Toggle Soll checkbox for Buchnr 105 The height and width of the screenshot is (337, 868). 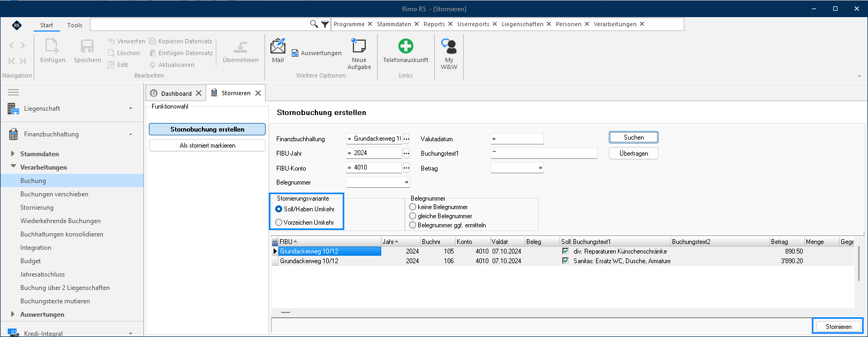565,251
